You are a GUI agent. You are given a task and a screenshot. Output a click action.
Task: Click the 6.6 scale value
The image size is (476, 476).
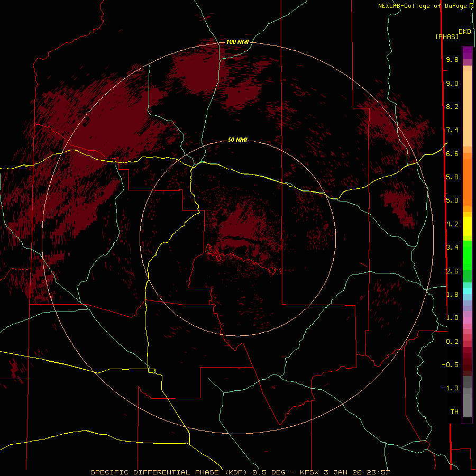pos(452,153)
